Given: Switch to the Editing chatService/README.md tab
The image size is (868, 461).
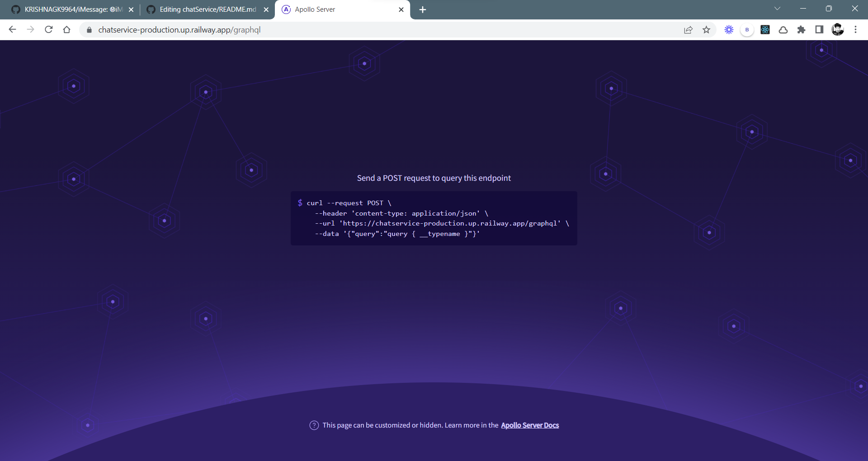Looking at the screenshot, I should pos(208,9).
